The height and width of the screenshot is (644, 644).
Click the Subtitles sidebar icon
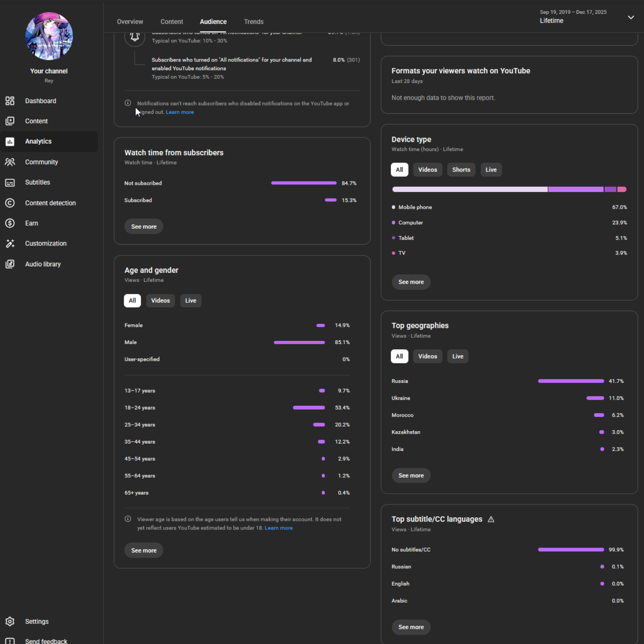coord(10,182)
